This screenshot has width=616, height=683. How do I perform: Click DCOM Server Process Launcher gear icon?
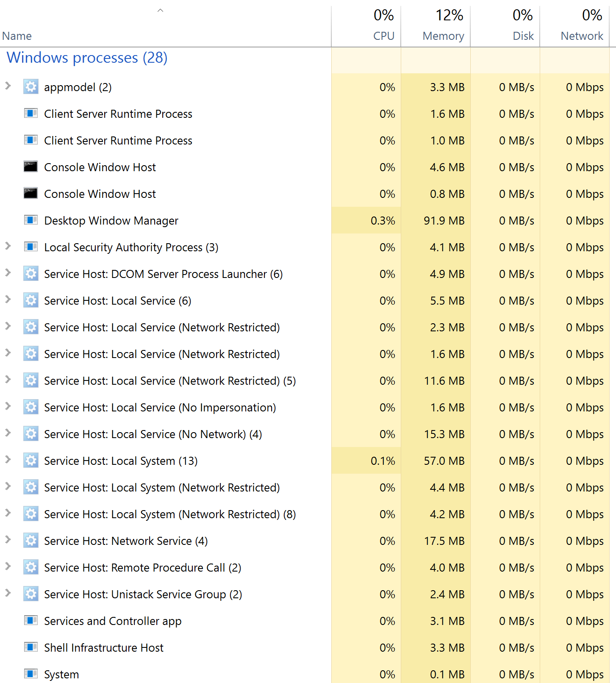(31, 274)
